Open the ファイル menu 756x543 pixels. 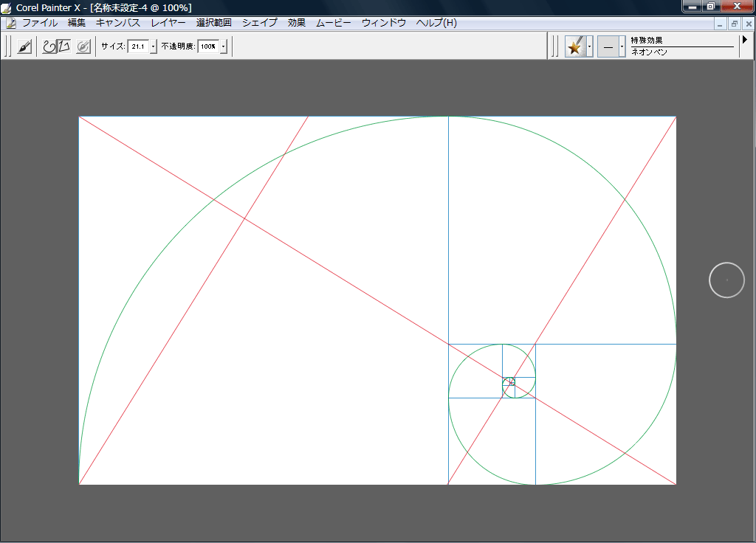point(40,23)
